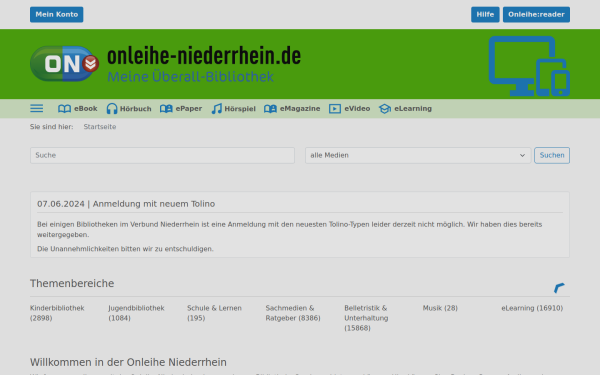
Task: Open the eMagazine menu item
Action: [292, 109]
